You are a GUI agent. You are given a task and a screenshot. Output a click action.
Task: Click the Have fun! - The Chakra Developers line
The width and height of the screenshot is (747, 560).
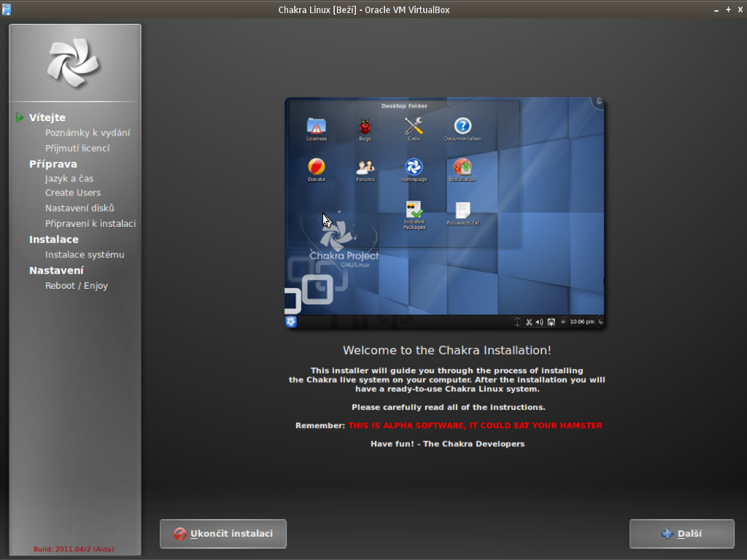(x=448, y=444)
